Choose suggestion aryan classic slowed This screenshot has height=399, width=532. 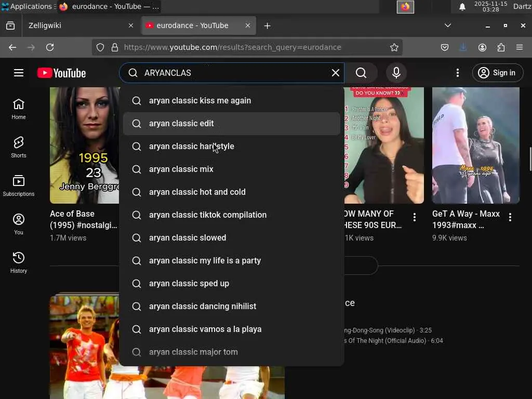231,238
